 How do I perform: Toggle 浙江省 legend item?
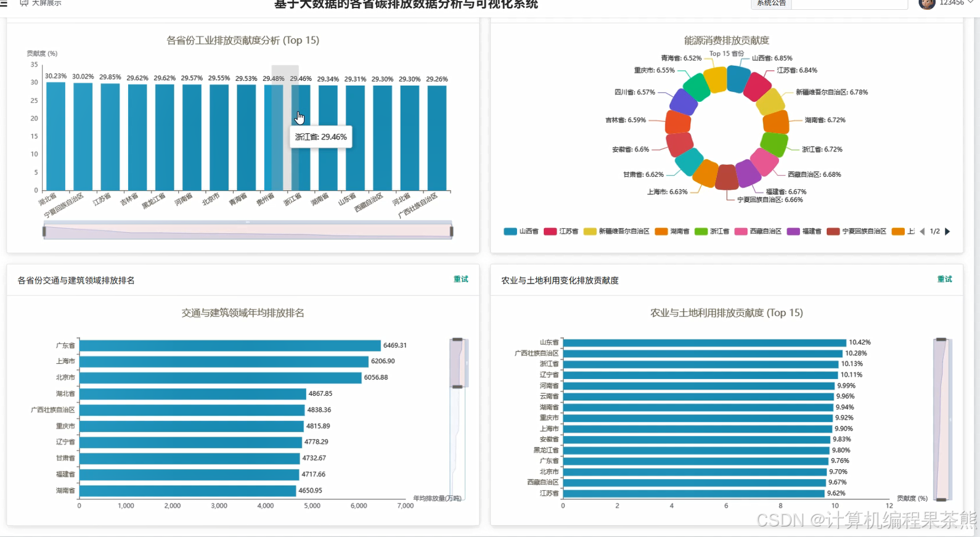712,231
